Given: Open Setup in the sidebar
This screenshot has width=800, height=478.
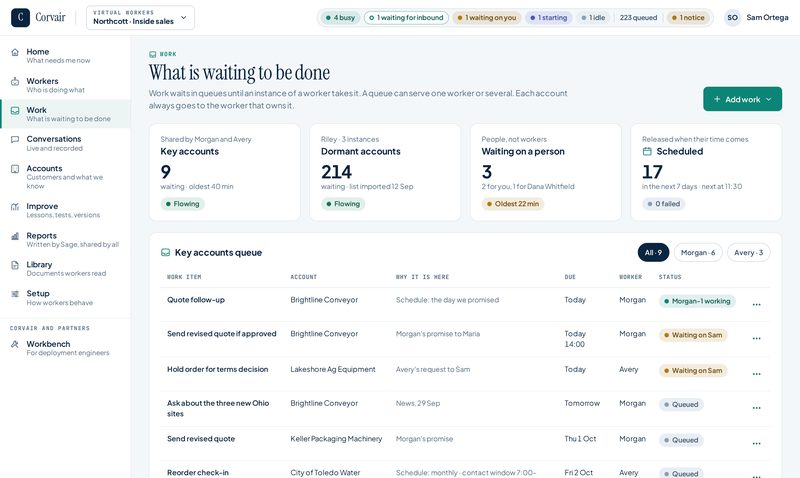Looking at the screenshot, I should (x=65, y=297).
